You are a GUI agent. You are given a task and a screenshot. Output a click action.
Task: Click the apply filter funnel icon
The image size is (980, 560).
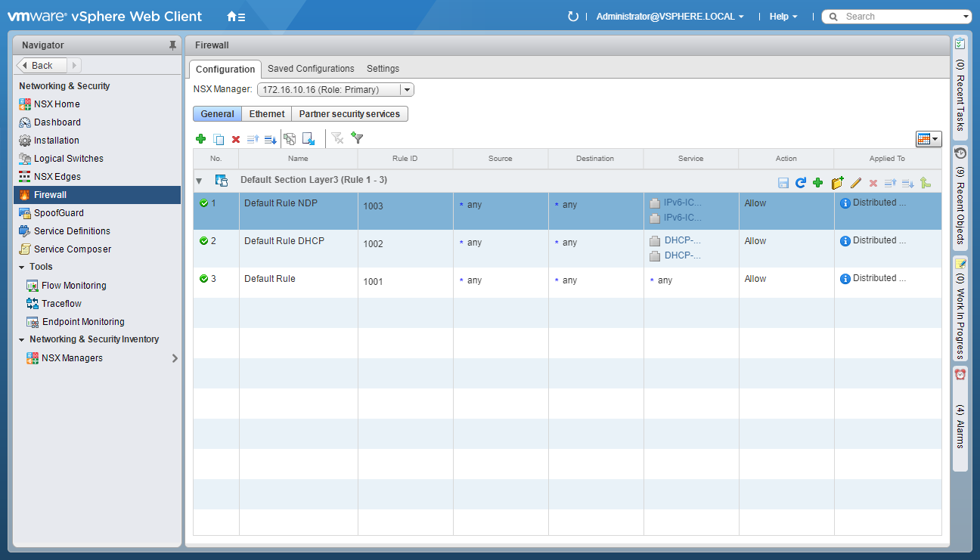pos(358,138)
